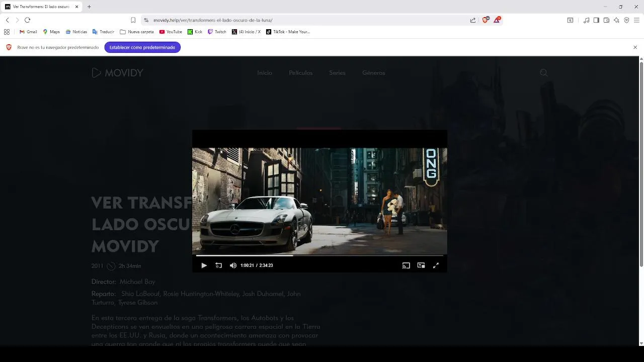Screen dimensions: 644x362
Task: Open the Brave VPN shield icon
Action: tap(626, 20)
